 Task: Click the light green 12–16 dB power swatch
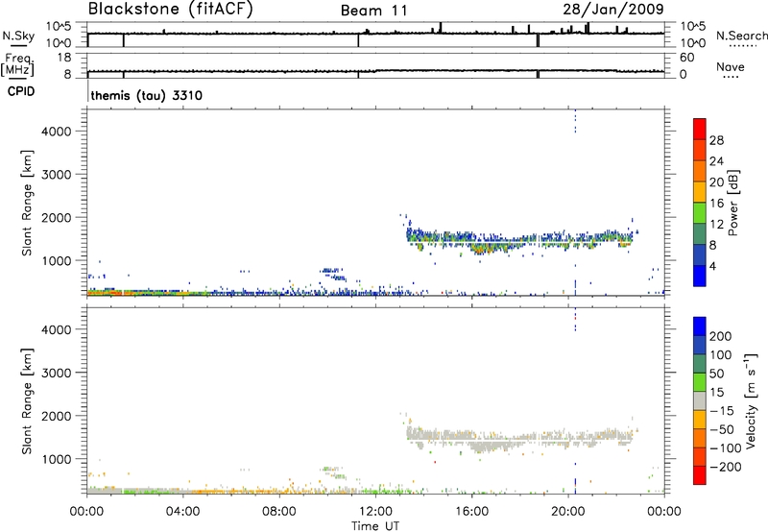pos(700,213)
